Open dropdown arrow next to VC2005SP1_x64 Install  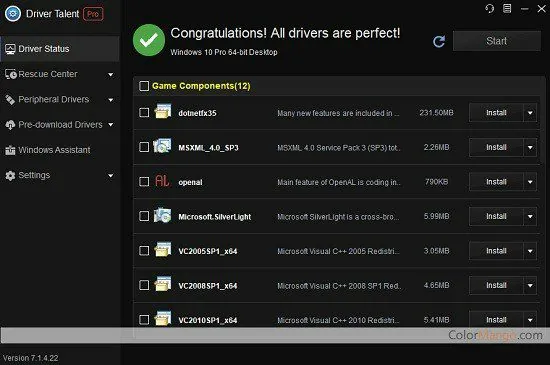point(530,251)
